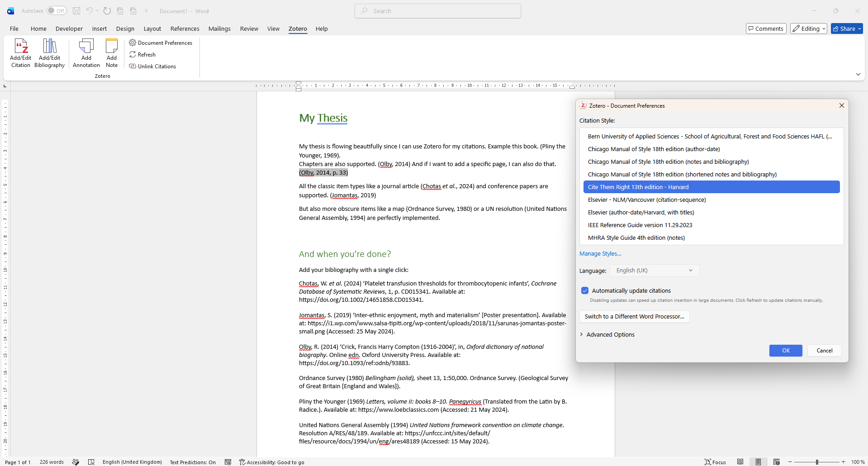Screen dimensions: 868x466
Task: Select Cite Them Right 13th edition - Harvard
Action: pyautogui.click(x=711, y=187)
